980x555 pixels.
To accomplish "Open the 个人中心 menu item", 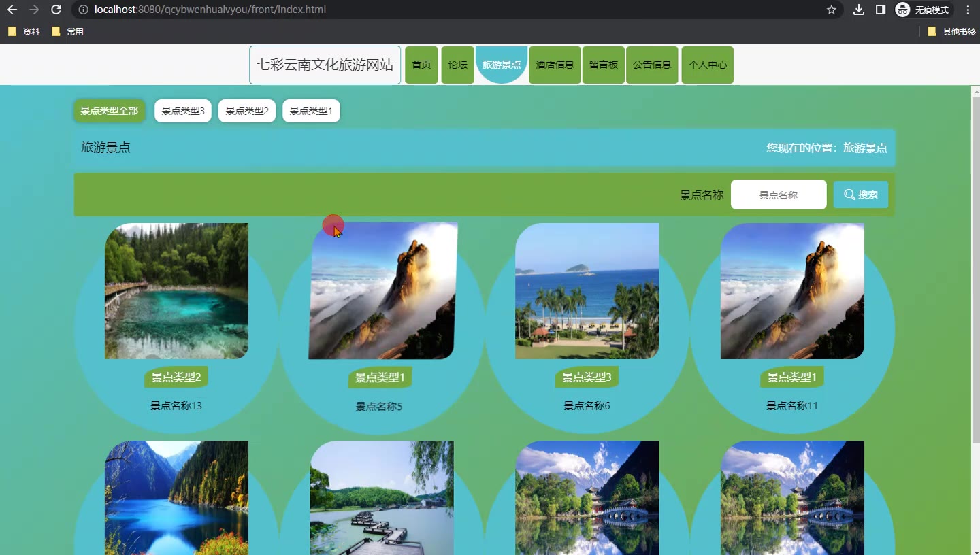I will [707, 65].
